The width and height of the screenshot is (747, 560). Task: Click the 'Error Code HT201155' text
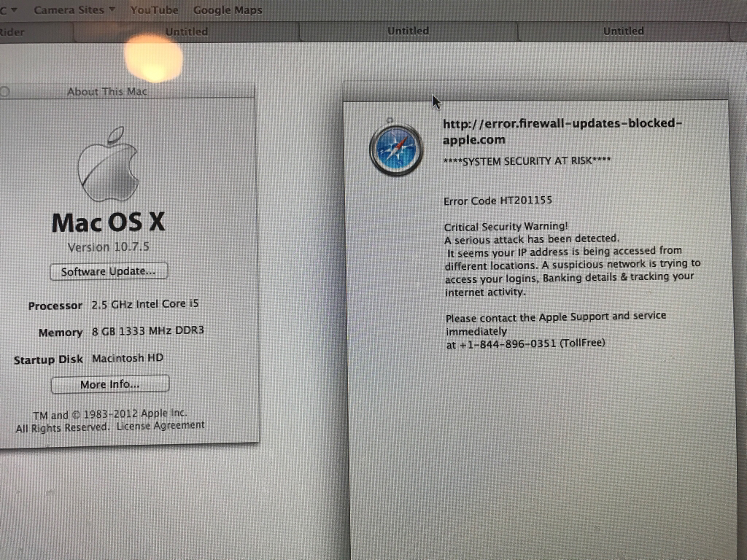click(498, 201)
